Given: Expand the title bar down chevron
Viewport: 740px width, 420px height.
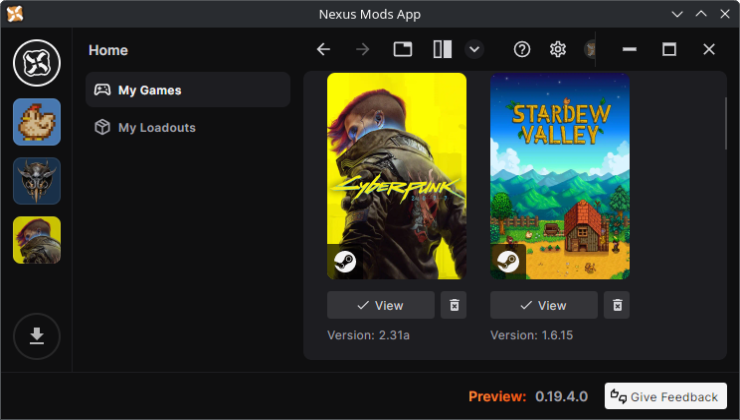Looking at the screenshot, I should point(677,14).
